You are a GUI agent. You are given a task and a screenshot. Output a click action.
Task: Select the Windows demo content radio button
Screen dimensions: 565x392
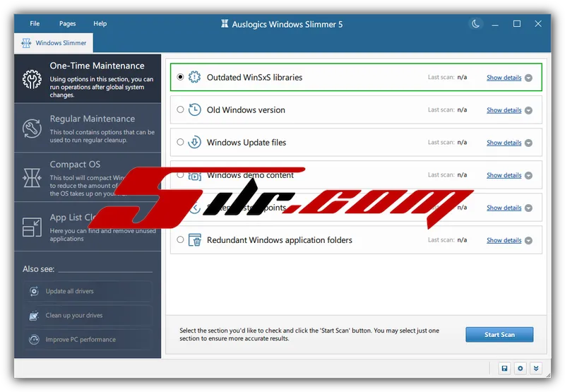[180, 174]
